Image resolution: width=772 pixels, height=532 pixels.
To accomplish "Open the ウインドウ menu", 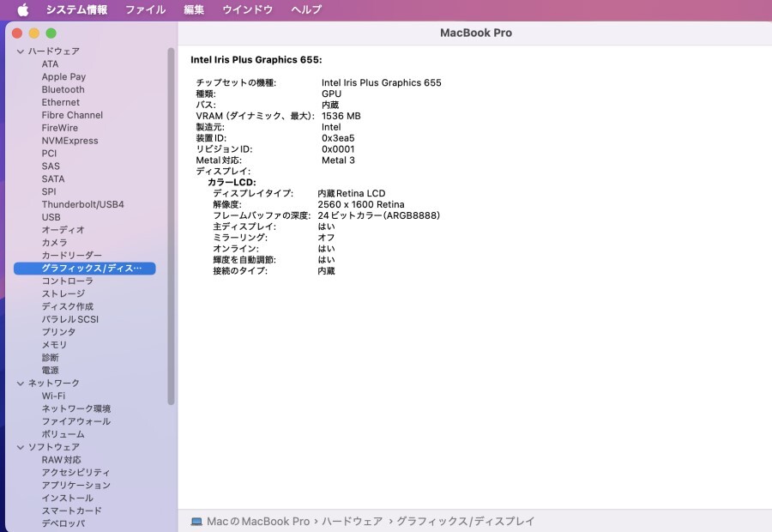I will coord(247,9).
